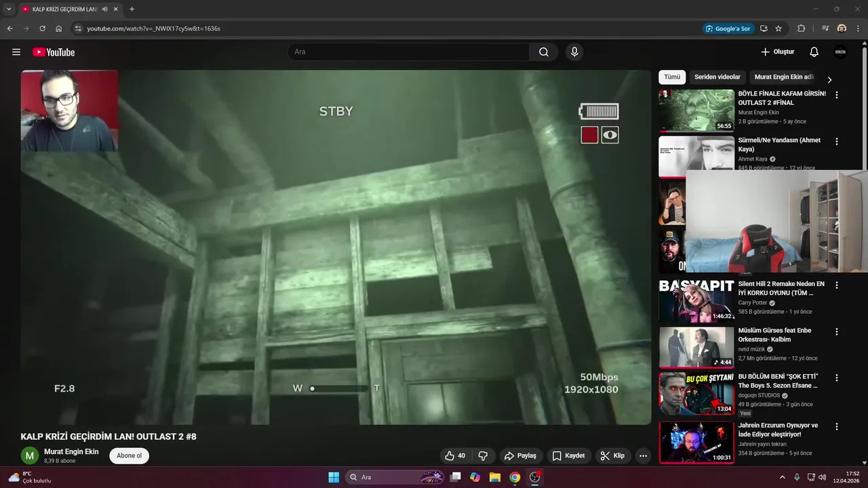
Task: Open Chrome home page button
Action: click(58, 28)
